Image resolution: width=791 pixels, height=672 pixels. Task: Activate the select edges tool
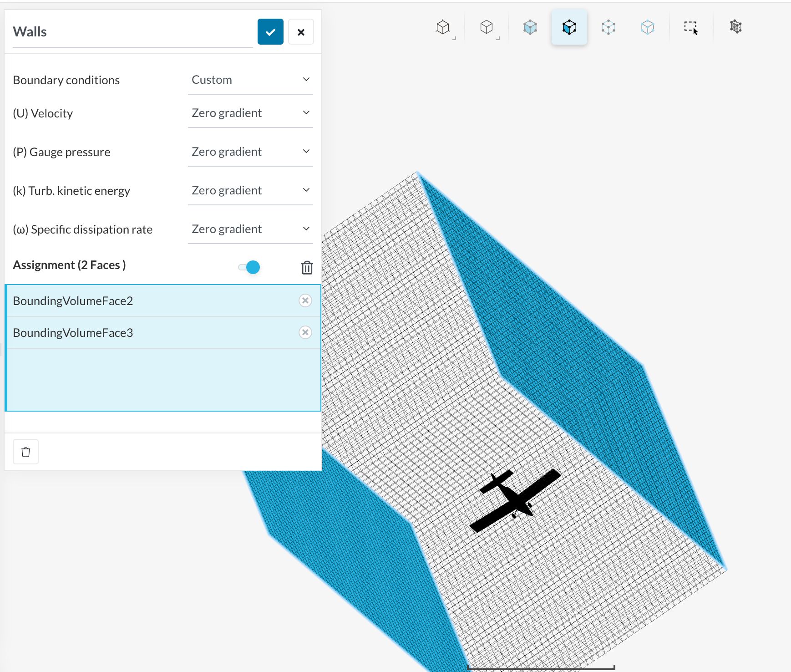[608, 27]
